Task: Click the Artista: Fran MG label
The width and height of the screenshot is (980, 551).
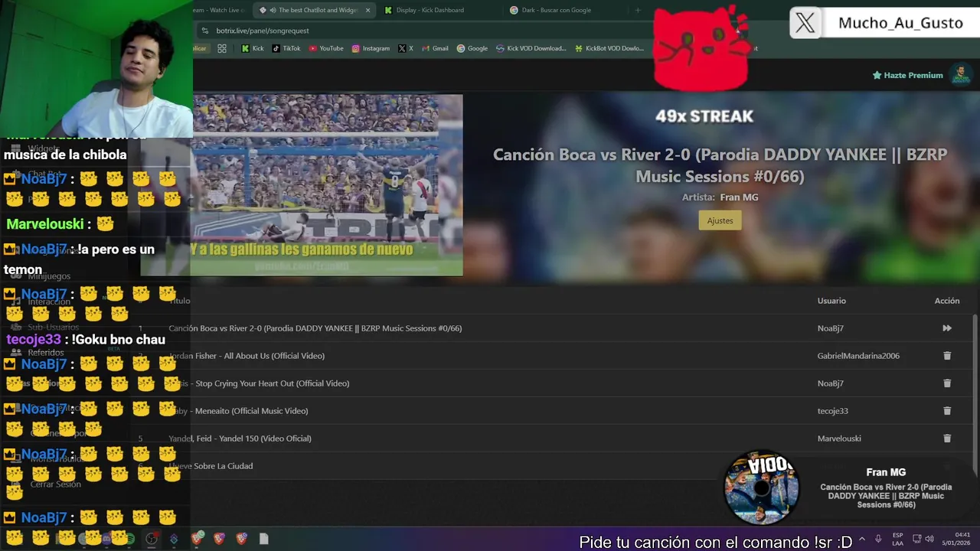Action: click(720, 197)
